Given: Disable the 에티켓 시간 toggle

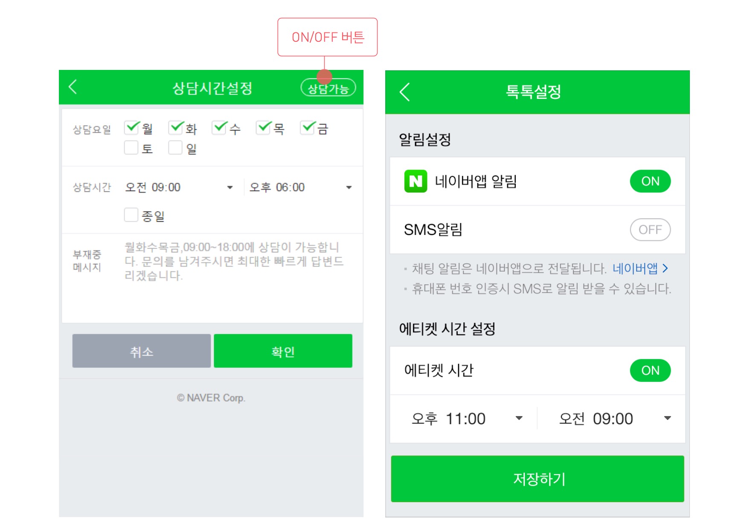Looking at the screenshot, I should pos(650,370).
